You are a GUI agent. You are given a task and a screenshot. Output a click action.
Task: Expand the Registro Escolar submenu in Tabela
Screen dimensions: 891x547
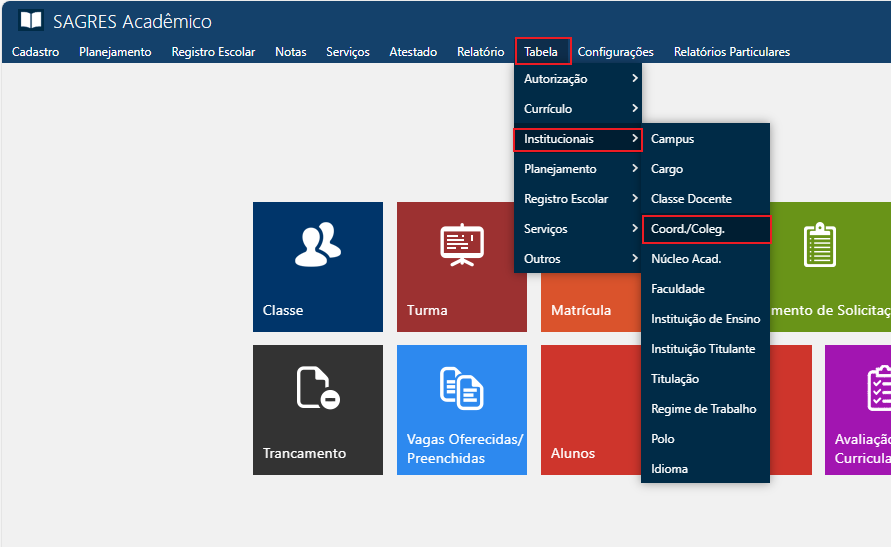[x=577, y=199]
